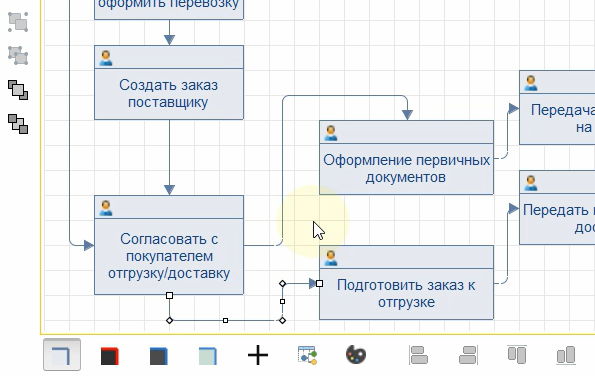The width and height of the screenshot is (595, 379).
Task: Click the align right icon
Action: [x=468, y=355]
